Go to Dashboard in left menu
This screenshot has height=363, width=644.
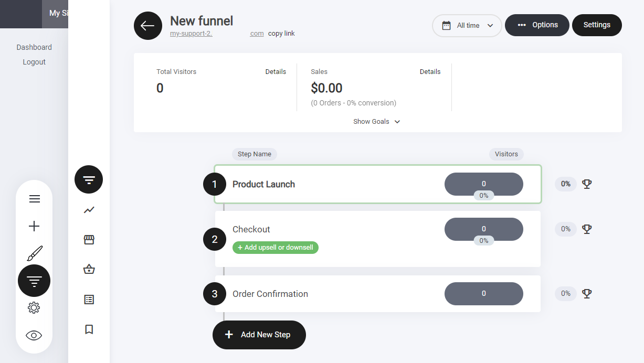pyautogui.click(x=34, y=47)
